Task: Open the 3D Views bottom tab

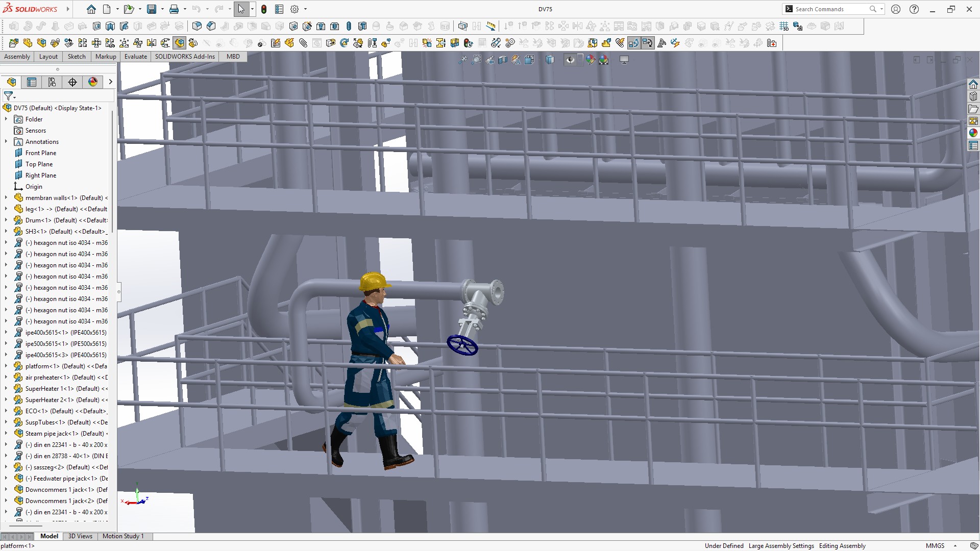Action: (80, 536)
